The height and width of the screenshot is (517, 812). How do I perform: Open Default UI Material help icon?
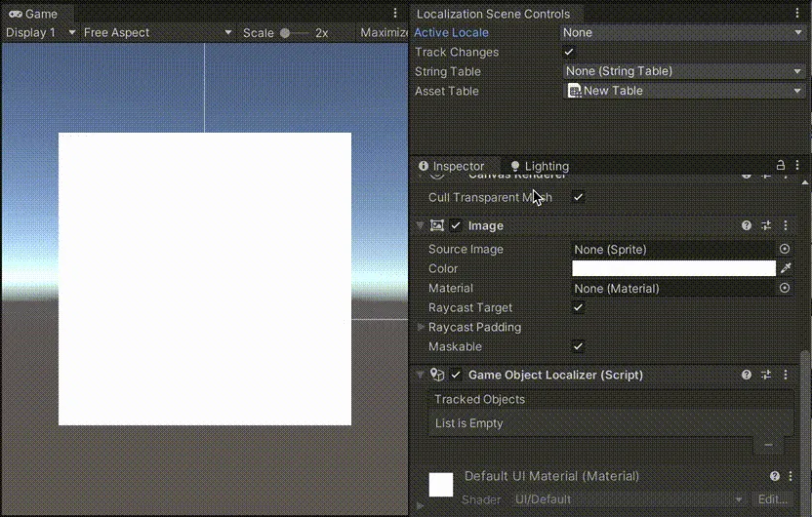point(775,476)
